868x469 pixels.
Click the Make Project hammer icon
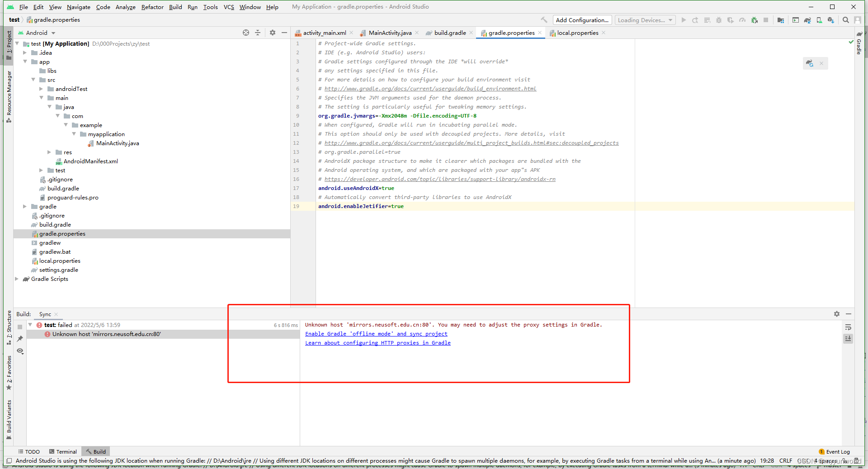click(x=544, y=20)
